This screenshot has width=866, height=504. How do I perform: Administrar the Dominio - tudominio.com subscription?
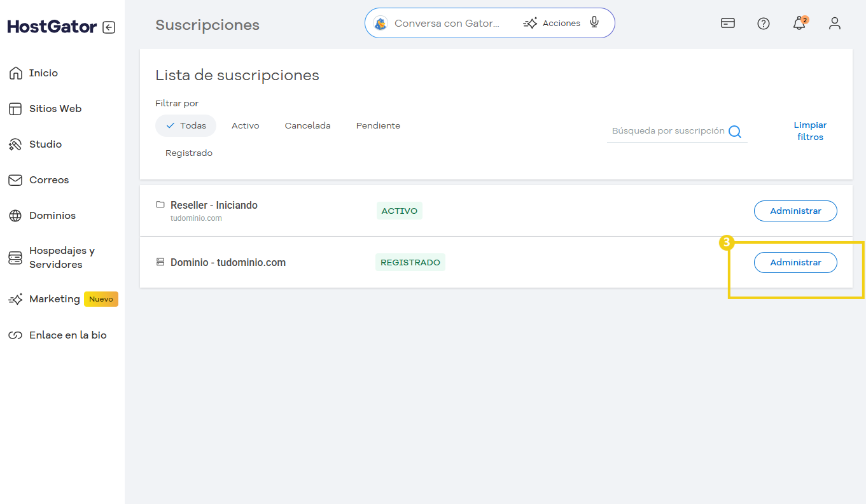tap(795, 263)
